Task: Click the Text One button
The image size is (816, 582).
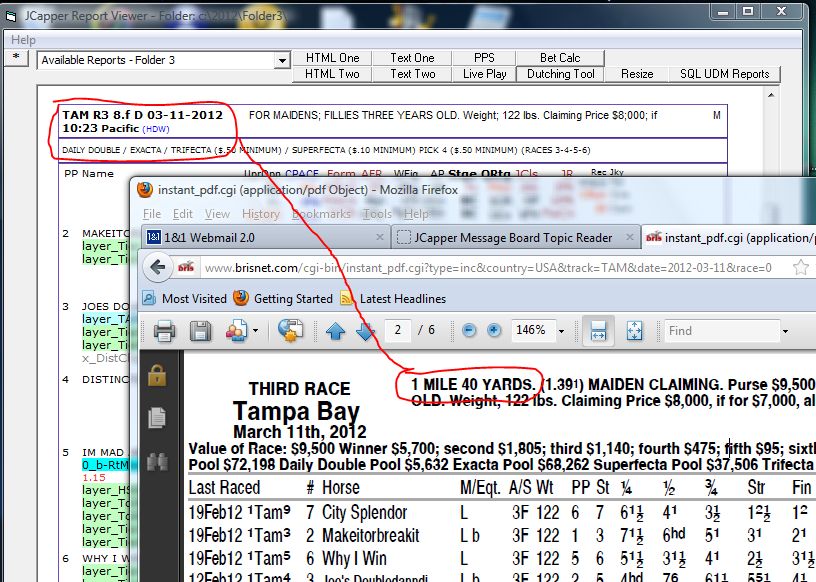Action: (x=413, y=58)
